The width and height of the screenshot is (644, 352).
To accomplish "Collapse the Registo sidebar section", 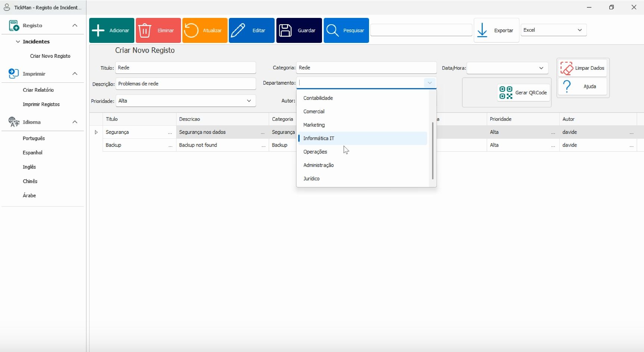I will 75,25.
